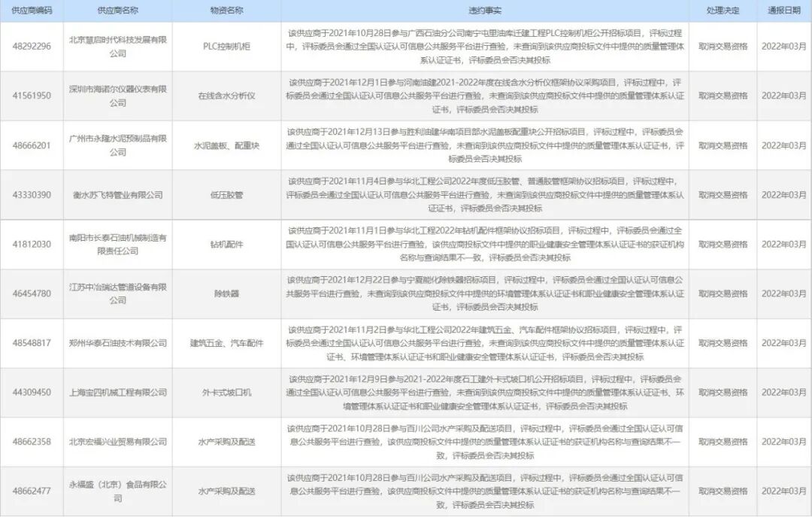Click the 供应商编码 column header
The width and height of the screenshot is (812, 517).
coord(30,11)
